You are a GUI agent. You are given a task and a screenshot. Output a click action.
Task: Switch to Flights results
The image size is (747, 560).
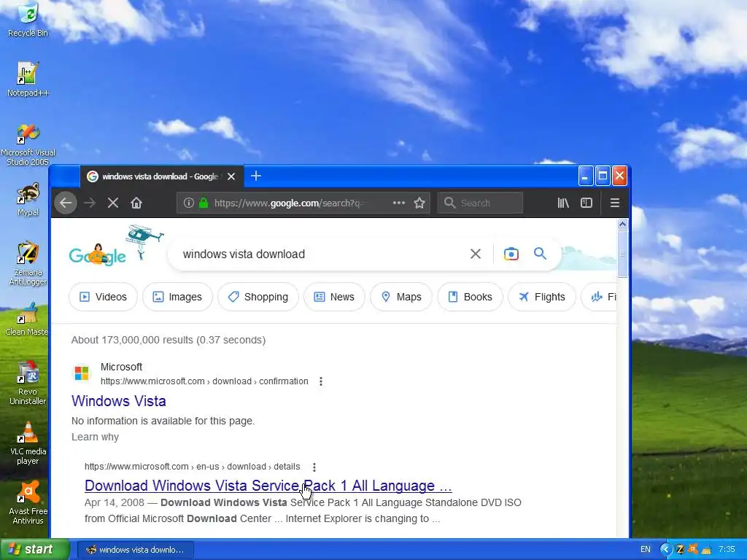(x=542, y=297)
